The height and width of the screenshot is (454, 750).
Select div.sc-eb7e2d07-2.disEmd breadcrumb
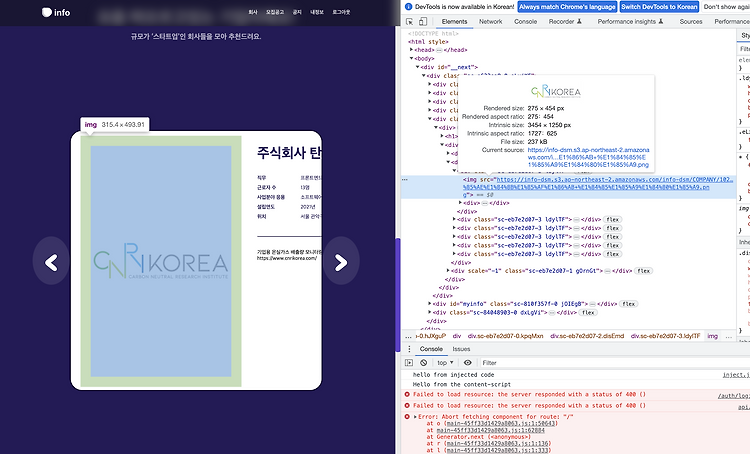tap(587, 336)
